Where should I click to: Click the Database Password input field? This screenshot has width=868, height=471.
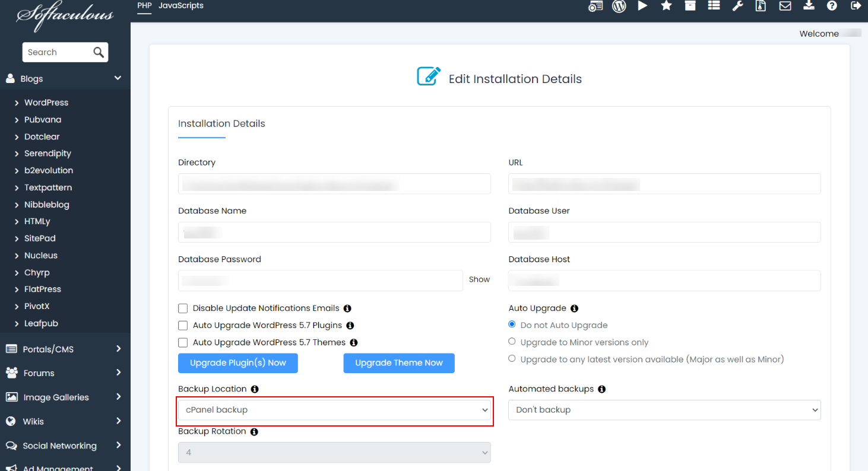coord(321,281)
